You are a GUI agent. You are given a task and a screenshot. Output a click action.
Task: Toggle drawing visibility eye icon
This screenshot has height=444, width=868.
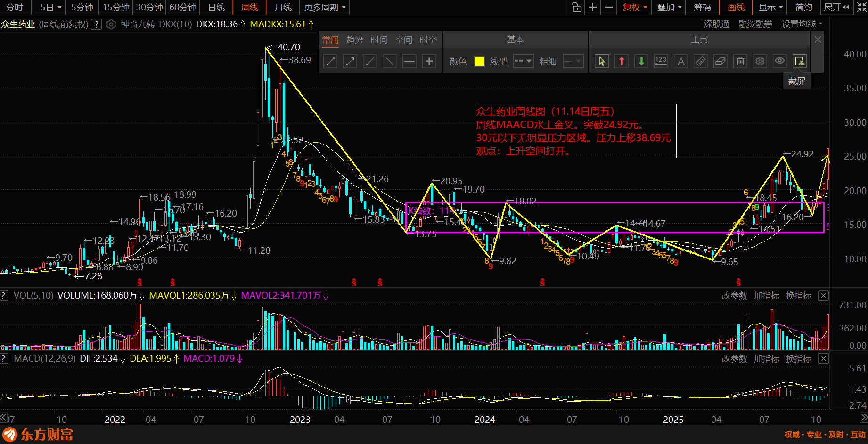click(x=780, y=61)
